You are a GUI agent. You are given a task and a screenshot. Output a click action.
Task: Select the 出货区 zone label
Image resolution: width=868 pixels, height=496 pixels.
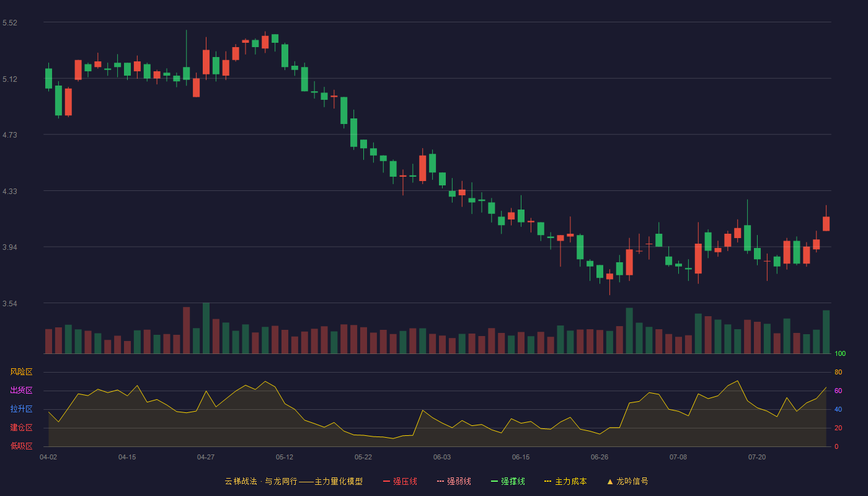pyautogui.click(x=21, y=391)
